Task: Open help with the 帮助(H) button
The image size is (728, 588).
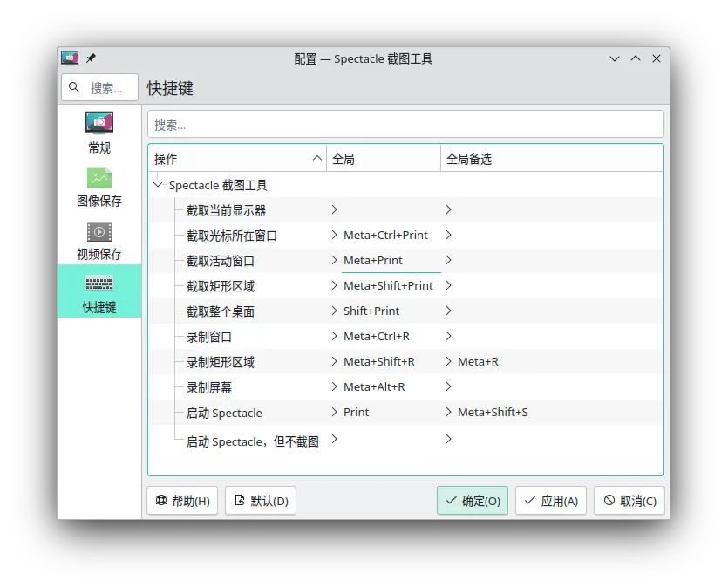Action: [x=182, y=500]
